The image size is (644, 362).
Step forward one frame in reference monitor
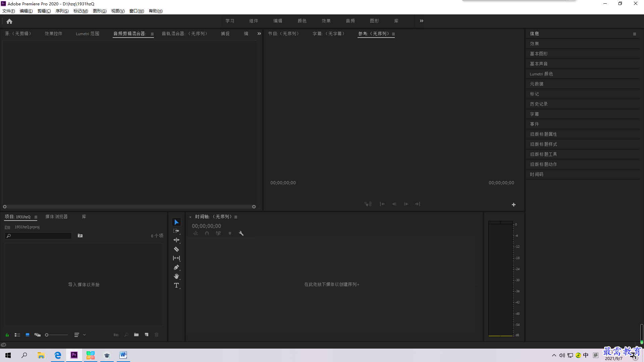[x=406, y=204]
